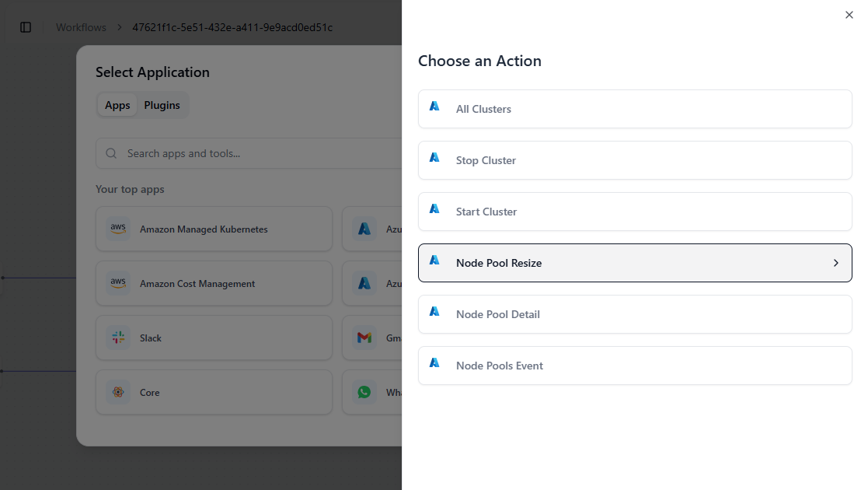Screen dimensions: 868x490
Task: Click the Slack app icon
Action: coord(118,338)
